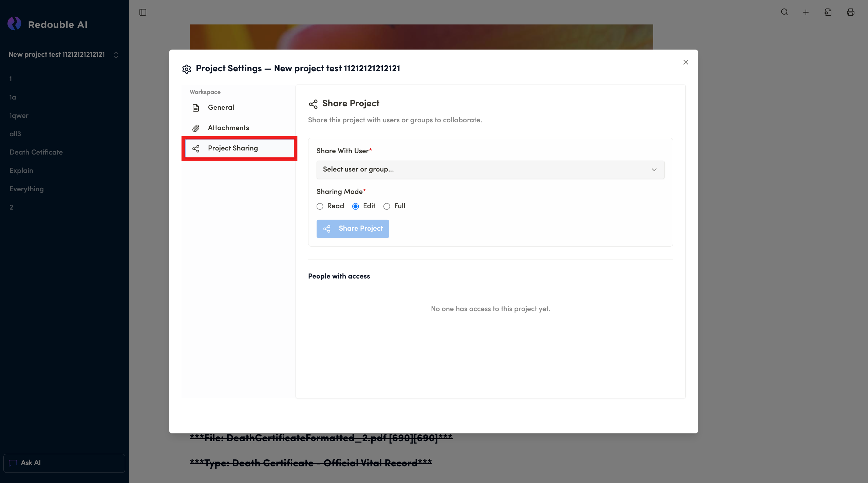
Task: Open the Everything document in sidebar
Action: (x=26, y=189)
